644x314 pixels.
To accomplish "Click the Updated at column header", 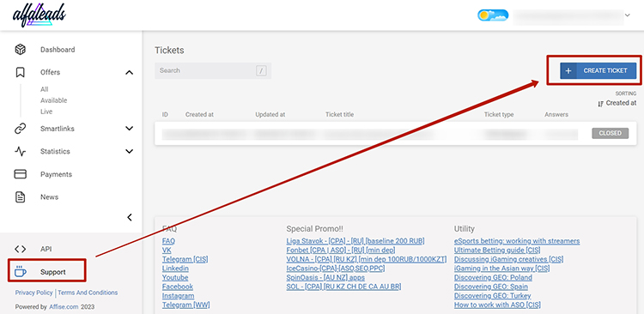I will 270,114.
